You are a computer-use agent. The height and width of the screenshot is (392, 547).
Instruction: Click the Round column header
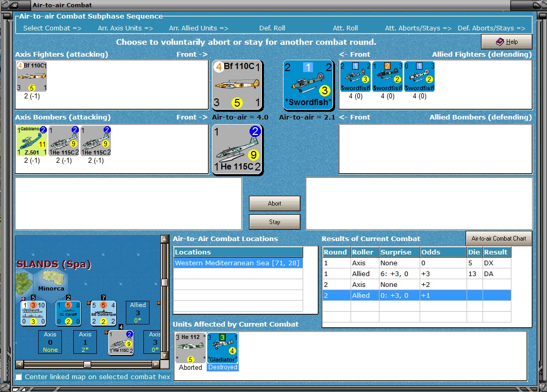tap(336, 252)
